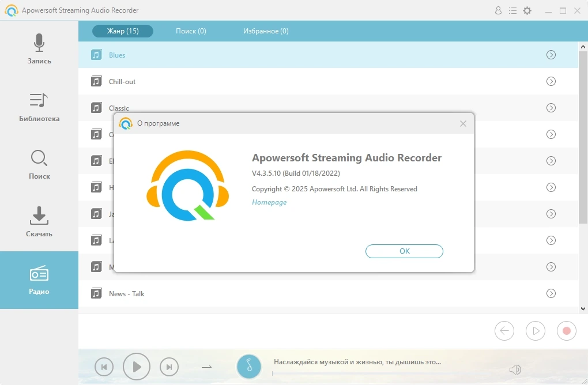Switch to the Поиск (0) tab
The height and width of the screenshot is (385, 588).
pyautogui.click(x=191, y=31)
